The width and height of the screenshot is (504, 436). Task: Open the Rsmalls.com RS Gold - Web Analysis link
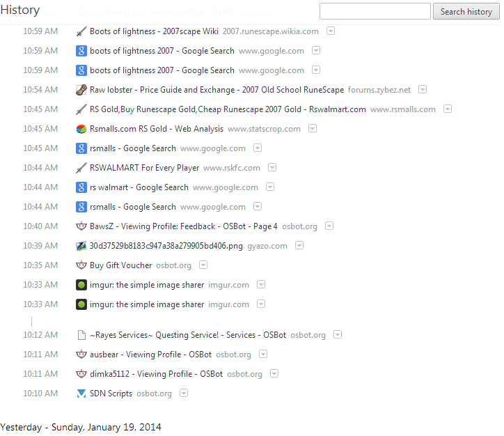pyautogui.click(x=157, y=129)
